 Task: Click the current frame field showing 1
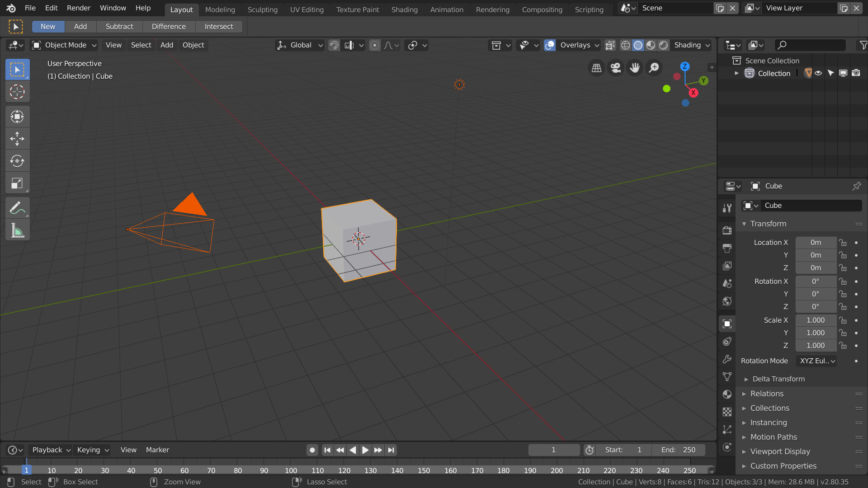coord(554,450)
